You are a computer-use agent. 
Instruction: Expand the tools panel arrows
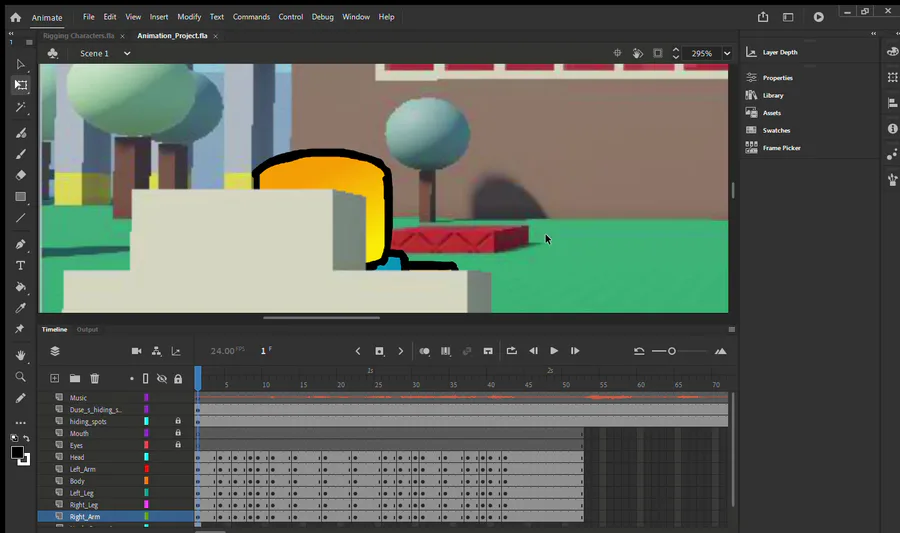pos(11,34)
